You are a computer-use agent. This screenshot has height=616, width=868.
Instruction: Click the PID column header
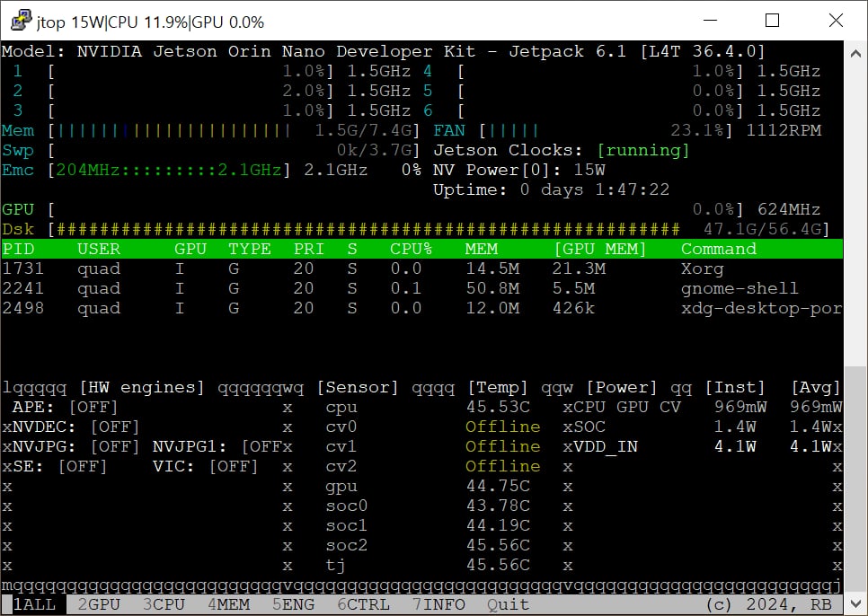[17, 249]
